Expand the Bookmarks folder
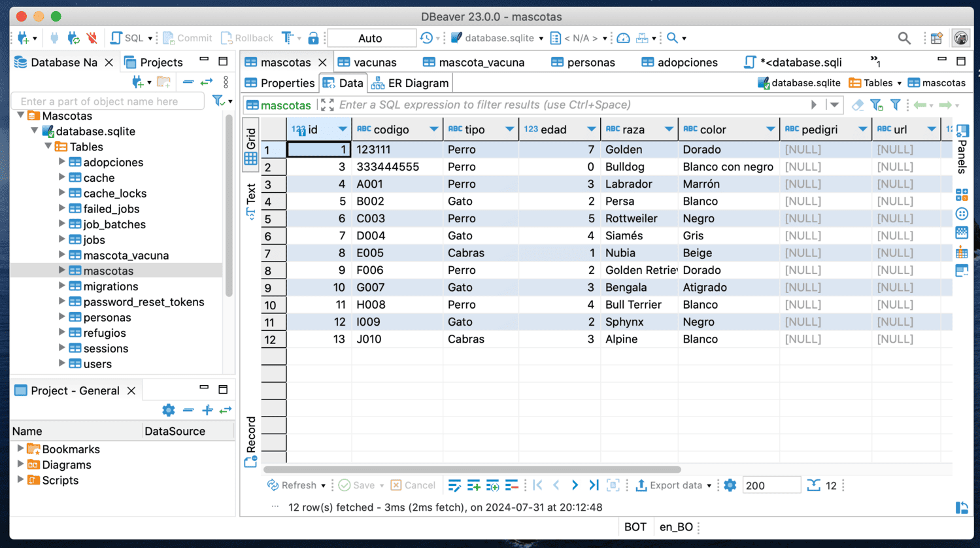The width and height of the screenshot is (980, 548). click(x=20, y=449)
